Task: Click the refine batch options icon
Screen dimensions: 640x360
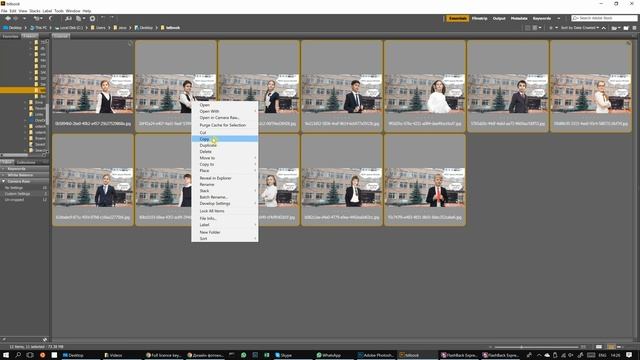Action: click(x=80, y=18)
